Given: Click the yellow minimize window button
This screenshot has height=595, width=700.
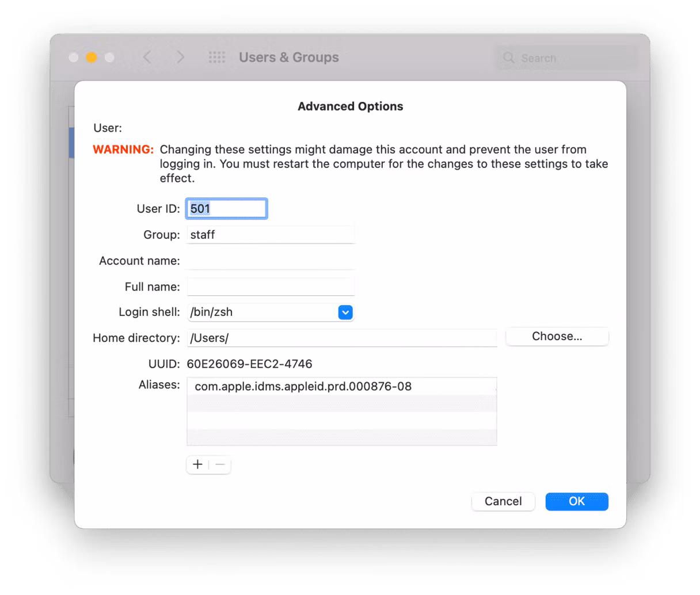Looking at the screenshot, I should (92, 58).
